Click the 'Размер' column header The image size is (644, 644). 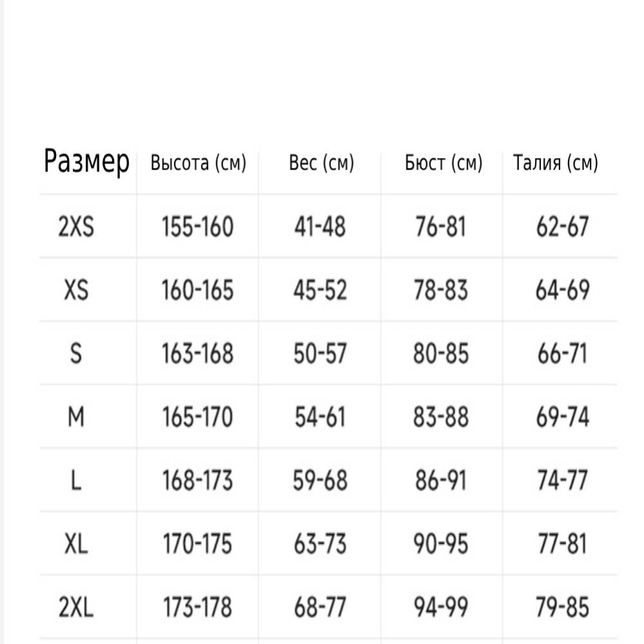(86, 162)
